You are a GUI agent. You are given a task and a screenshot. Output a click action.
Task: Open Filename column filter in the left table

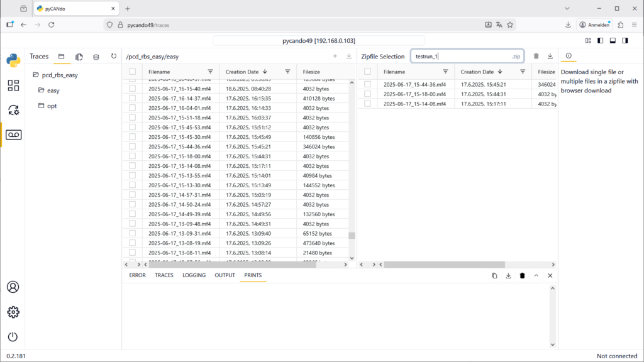(x=210, y=72)
